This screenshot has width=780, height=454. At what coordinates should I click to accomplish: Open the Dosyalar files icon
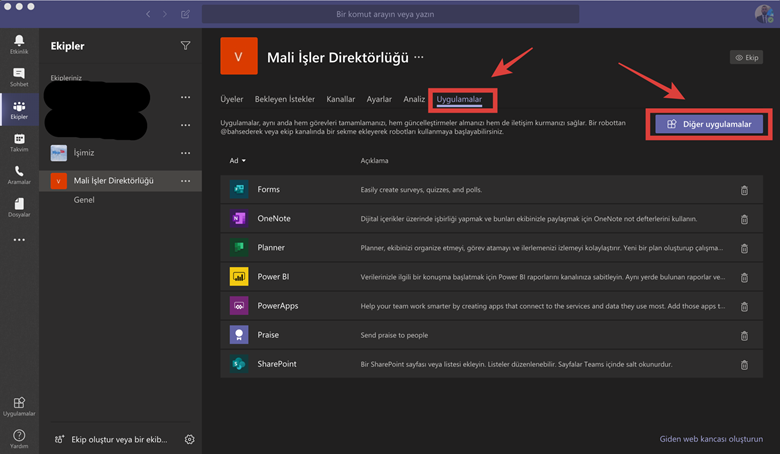point(19,207)
